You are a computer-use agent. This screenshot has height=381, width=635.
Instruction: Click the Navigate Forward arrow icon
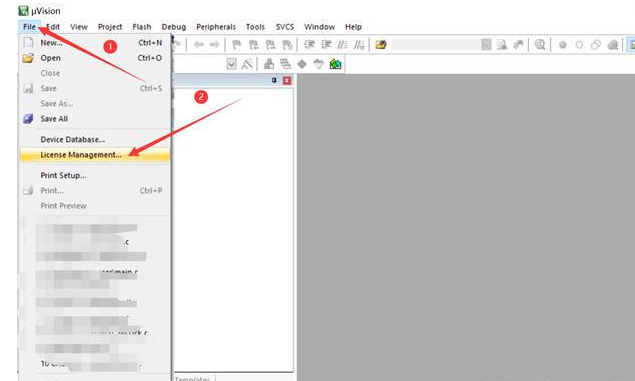pyautogui.click(x=215, y=45)
